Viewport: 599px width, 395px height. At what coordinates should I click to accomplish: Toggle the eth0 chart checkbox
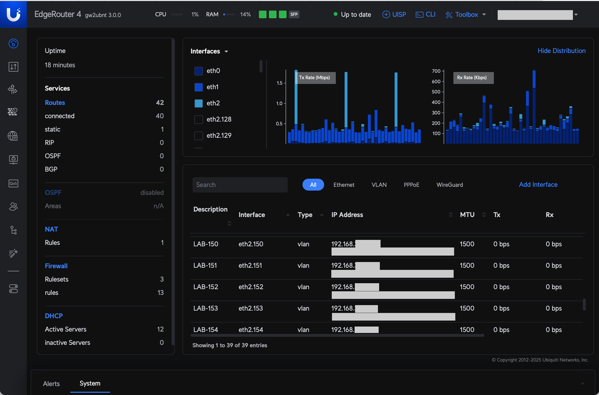(x=199, y=71)
